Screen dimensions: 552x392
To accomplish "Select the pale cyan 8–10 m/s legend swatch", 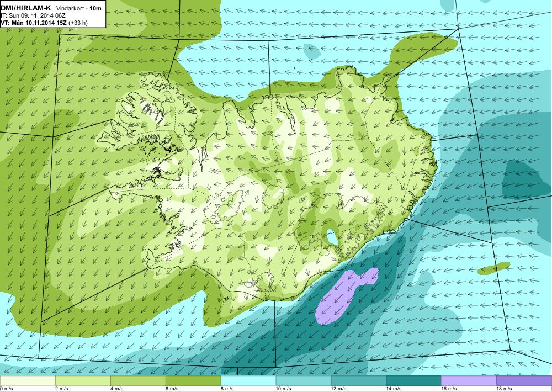I will tap(248, 381).
